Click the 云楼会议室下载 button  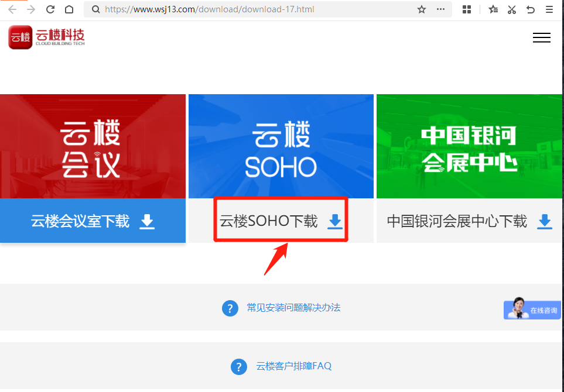pyautogui.click(x=93, y=221)
